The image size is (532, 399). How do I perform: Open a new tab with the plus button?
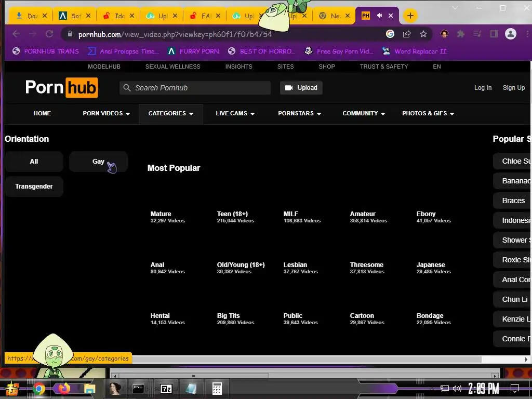coord(410,16)
